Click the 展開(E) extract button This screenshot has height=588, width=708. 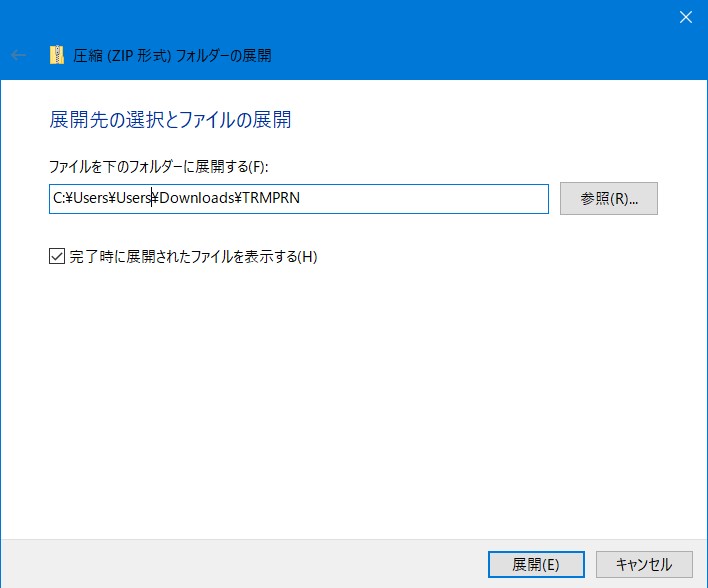click(536, 565)
